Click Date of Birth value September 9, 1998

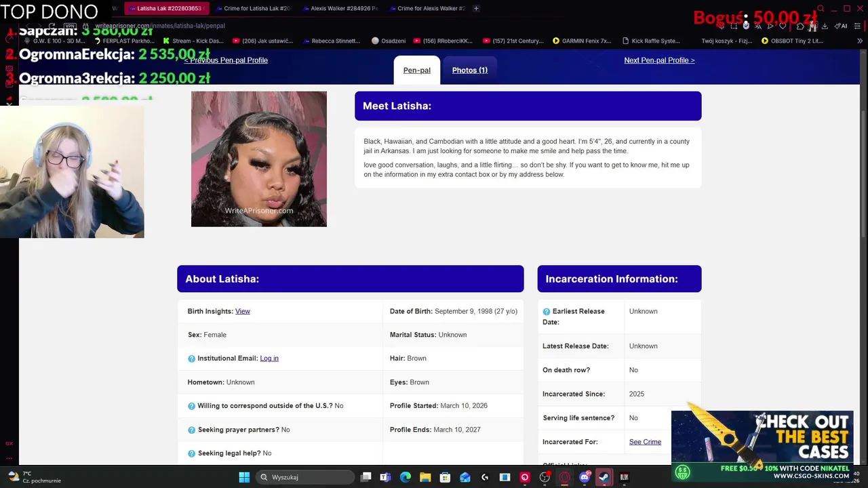point(476,312)
